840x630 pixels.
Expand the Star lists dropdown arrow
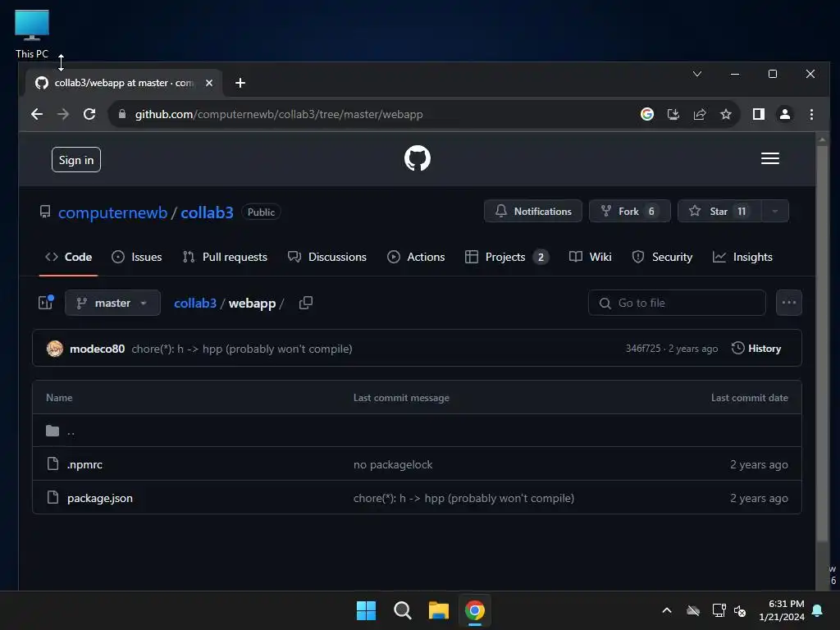tap(774, 211)
